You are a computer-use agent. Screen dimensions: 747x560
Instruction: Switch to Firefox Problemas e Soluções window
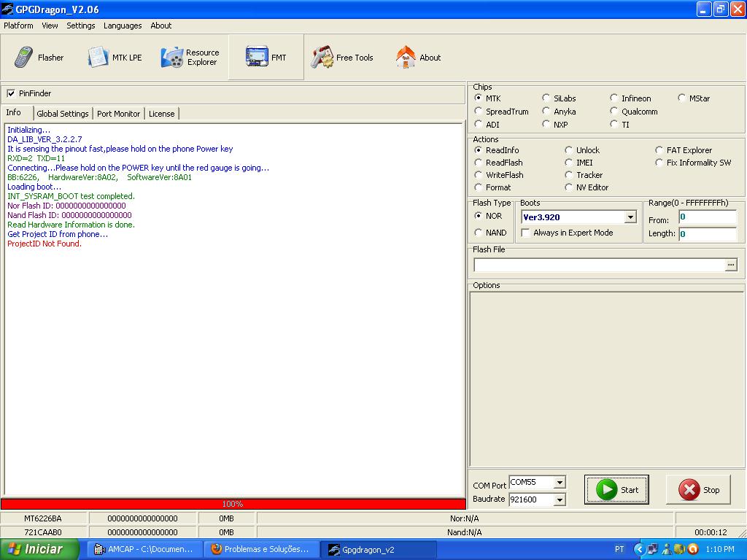pyautogui.click(x=260, y=549)
